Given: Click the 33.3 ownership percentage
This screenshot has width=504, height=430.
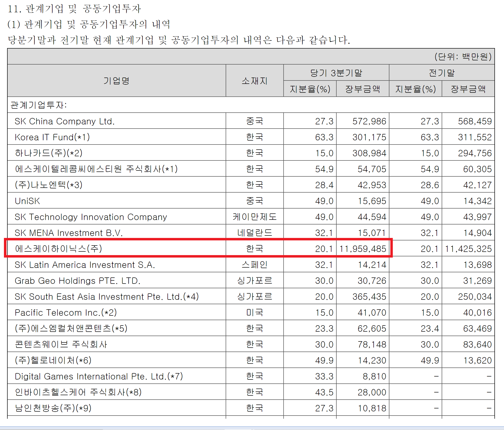Looking at the screenshot, I should point(324,376).
